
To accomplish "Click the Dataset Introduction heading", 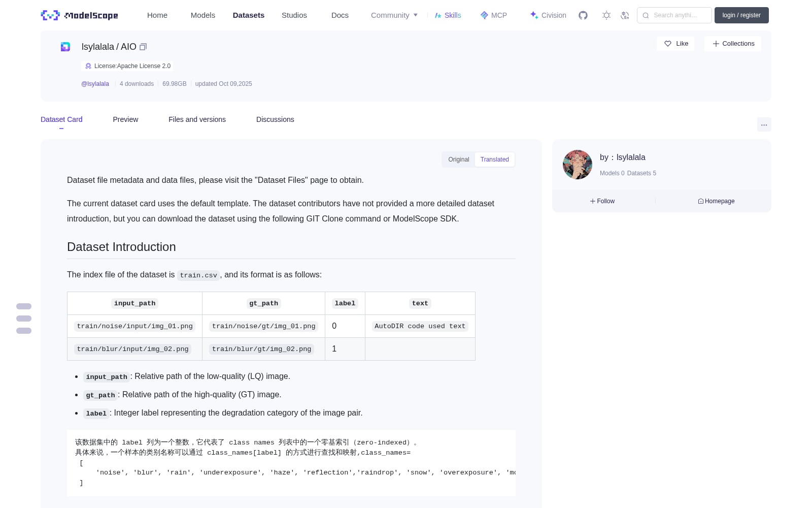I will pos(121,247).
